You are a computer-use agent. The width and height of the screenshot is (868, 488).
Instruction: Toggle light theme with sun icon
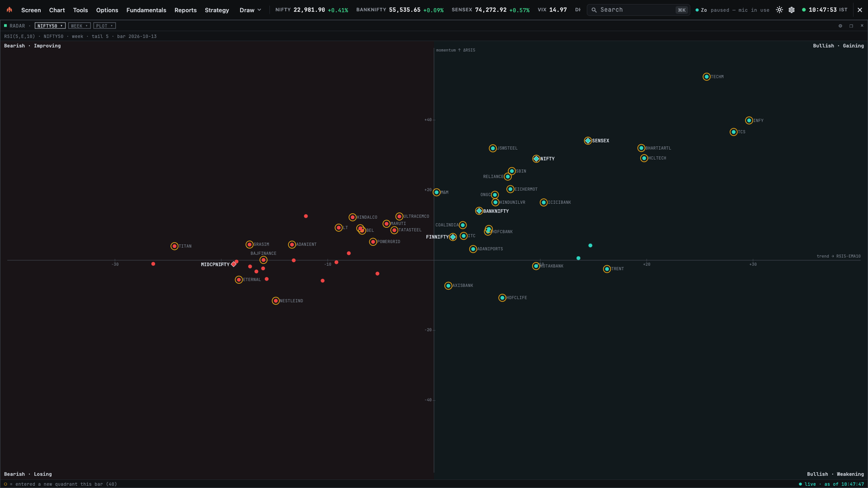point(780,10)
